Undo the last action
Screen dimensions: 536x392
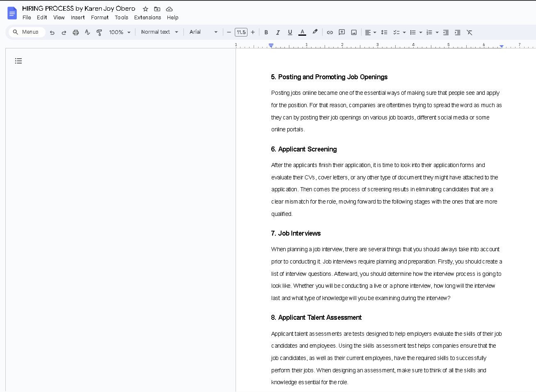(52, 32)
